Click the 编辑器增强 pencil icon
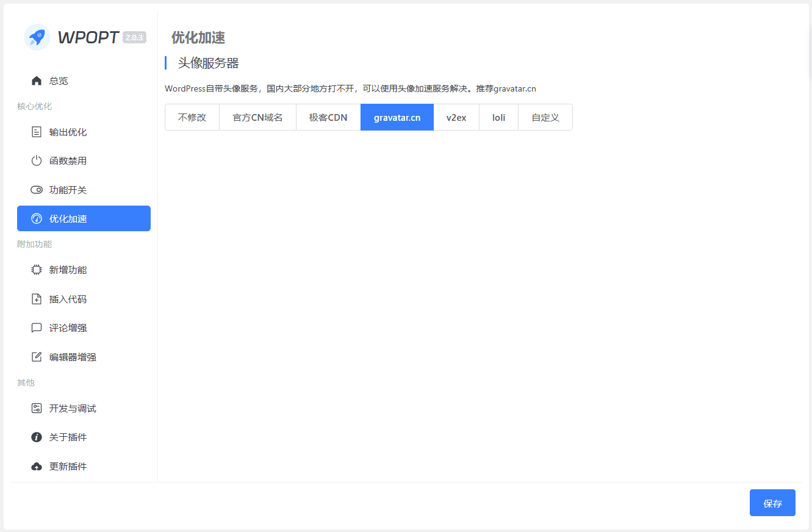This screenshot has height=532, width=812. click(37, 356)
